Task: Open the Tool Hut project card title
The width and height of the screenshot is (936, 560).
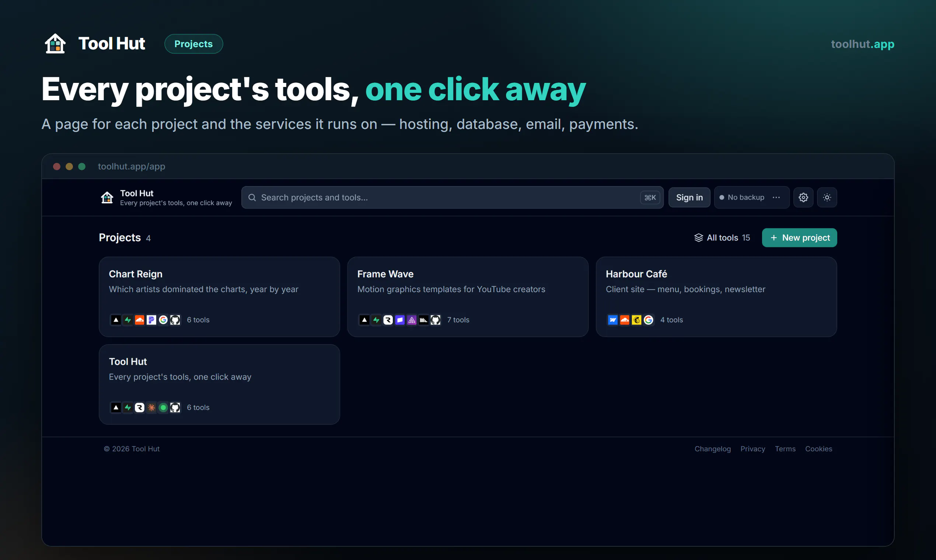Action: point(128,361)
